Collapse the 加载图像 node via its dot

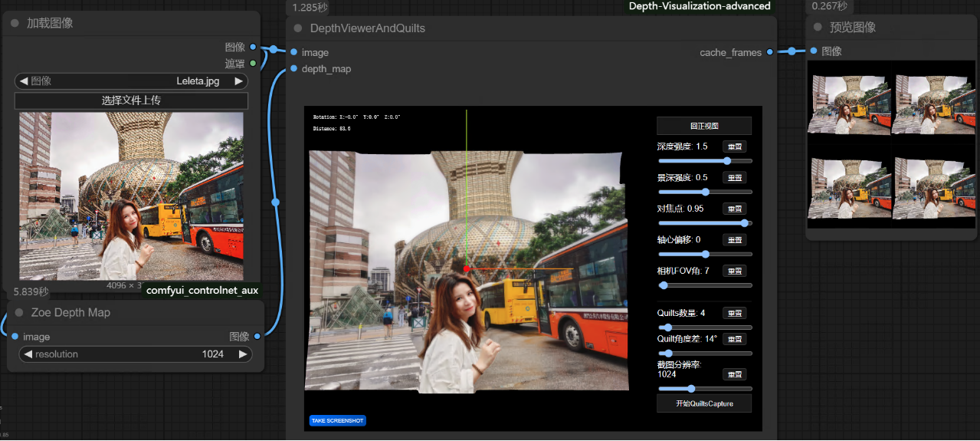click(15, 24)
